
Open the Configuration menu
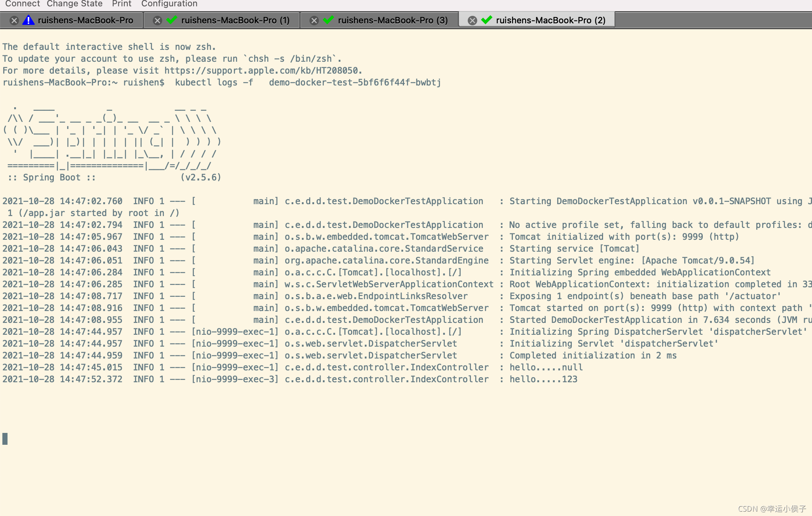(x=169, y=4)
